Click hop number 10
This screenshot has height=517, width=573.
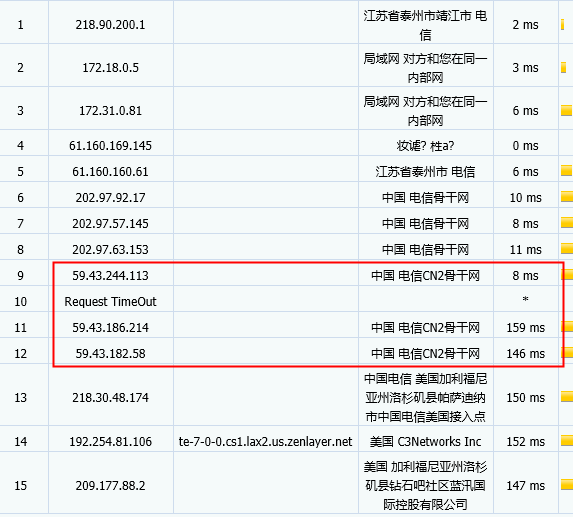(20, 302)
